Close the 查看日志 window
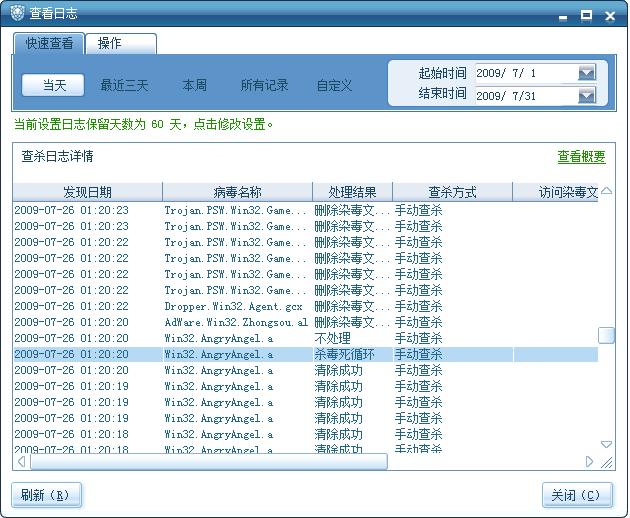 pyautogui.click(x=610, y=16)
